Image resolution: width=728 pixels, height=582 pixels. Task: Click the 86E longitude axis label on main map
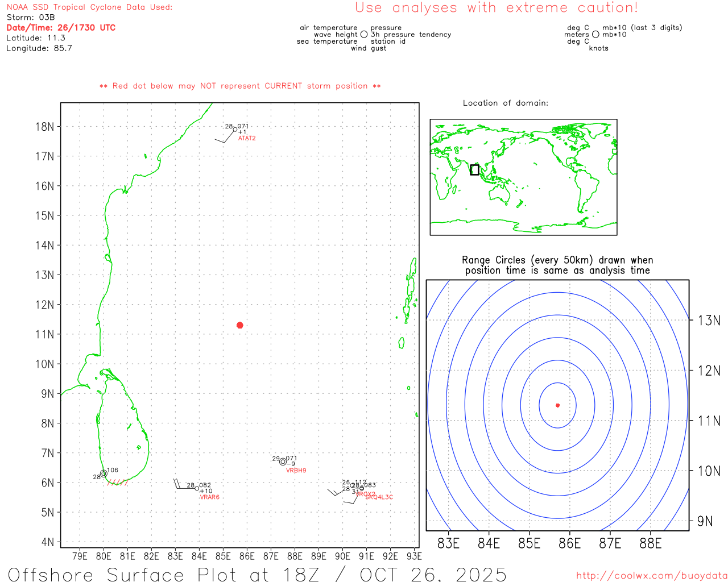[247, 556]
